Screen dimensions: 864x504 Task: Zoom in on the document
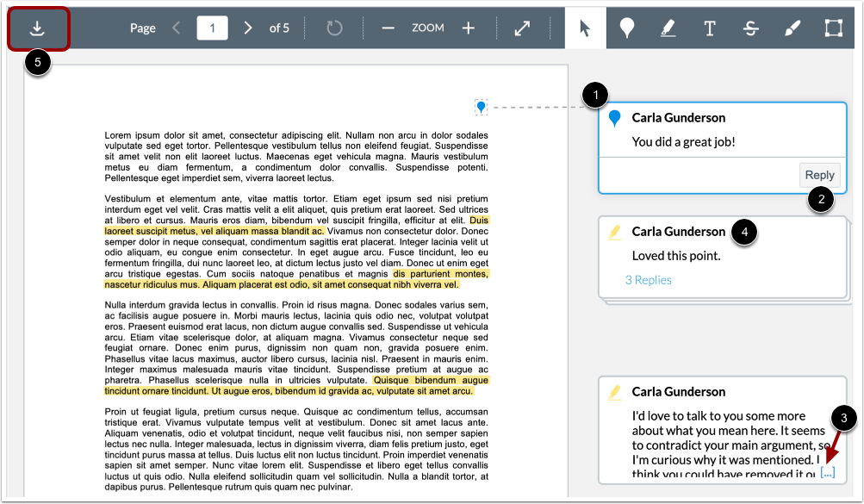[468, 27]
